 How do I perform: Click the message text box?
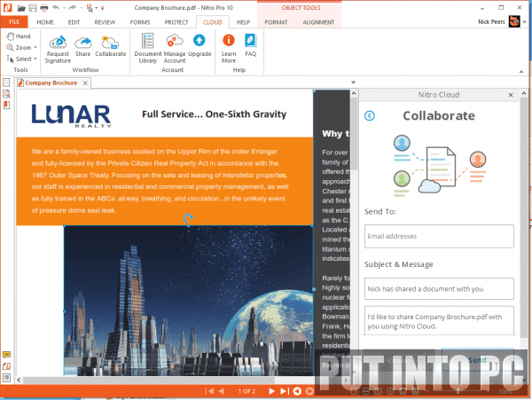[439, 321]
